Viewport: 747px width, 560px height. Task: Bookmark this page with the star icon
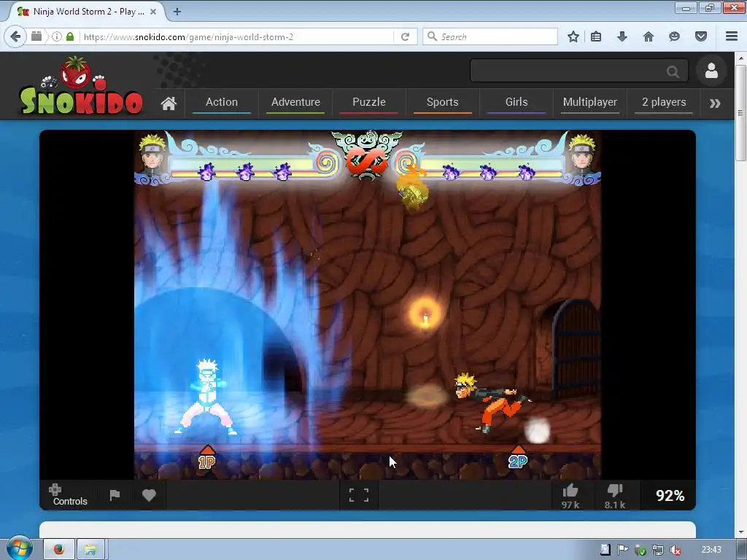tap(573, 36)
